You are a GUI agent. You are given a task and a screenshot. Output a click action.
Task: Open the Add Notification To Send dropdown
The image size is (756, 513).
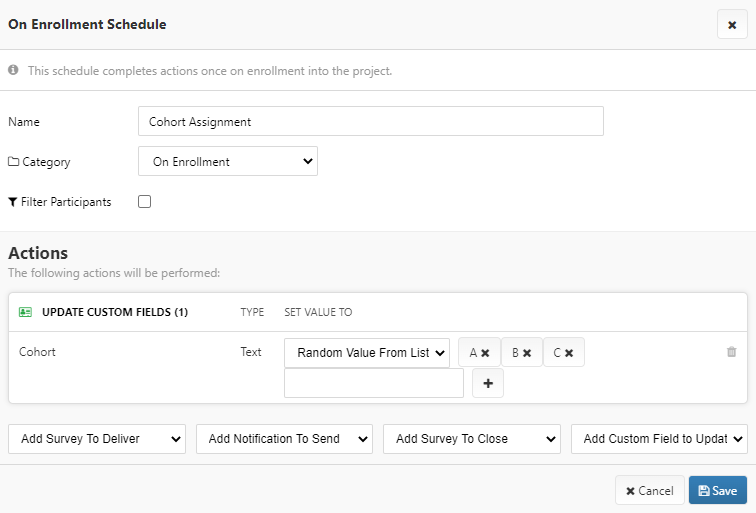(284, 438)
